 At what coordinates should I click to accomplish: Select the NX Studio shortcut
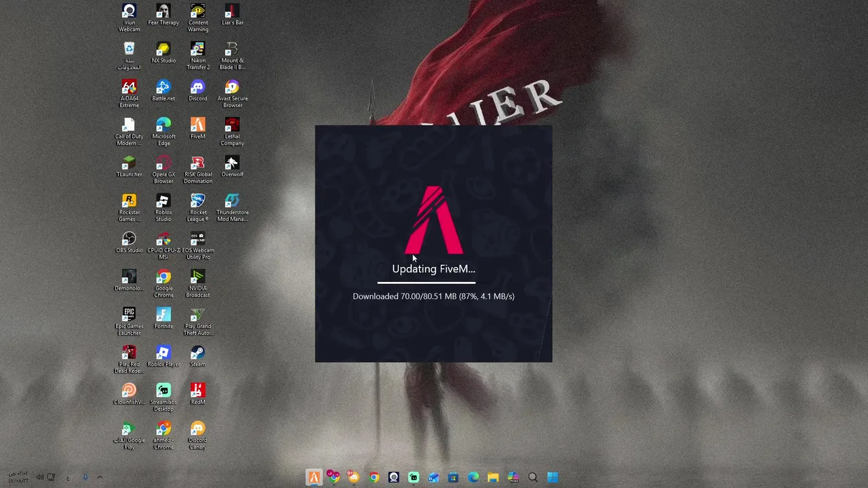tap(163, 53)
